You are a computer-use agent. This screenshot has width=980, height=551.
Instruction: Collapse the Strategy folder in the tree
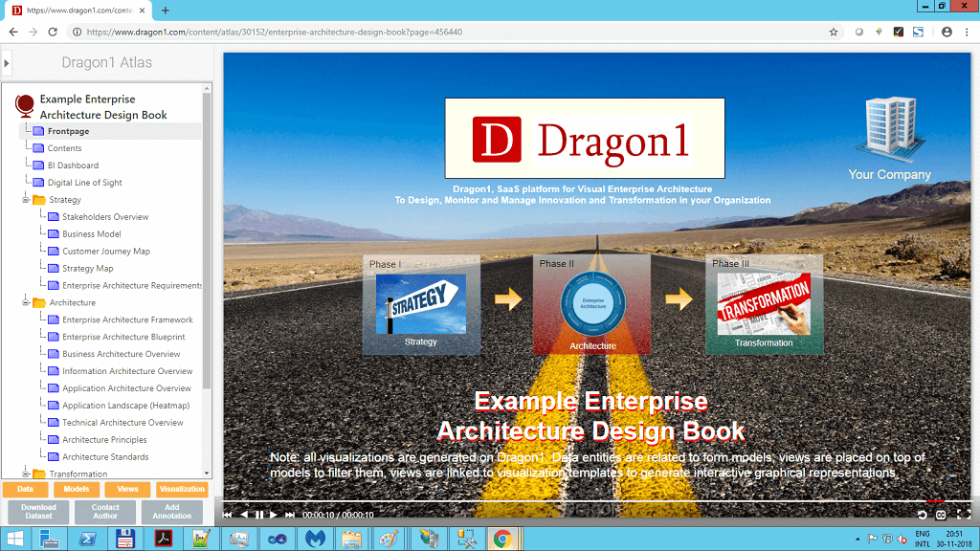(x=26, y=200)
